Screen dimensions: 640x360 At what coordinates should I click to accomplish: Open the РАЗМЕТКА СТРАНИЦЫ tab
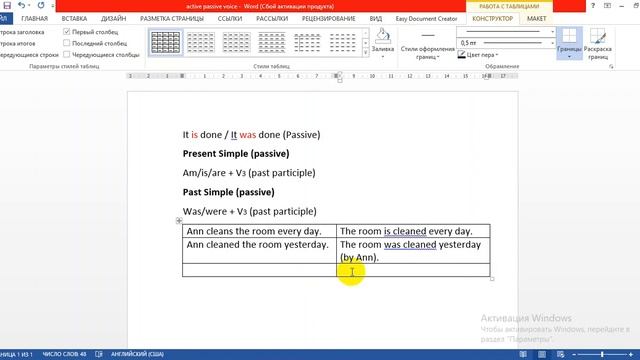[172, 19]
